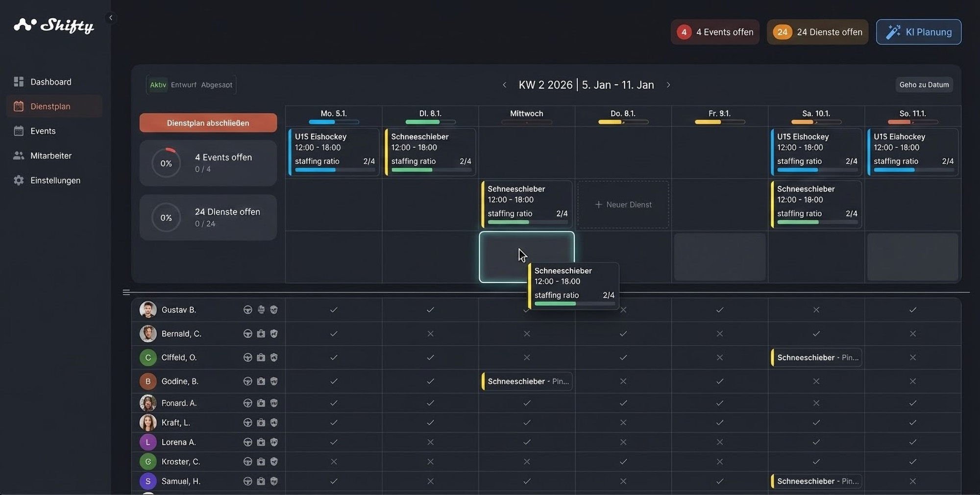Open Events in the sidebar menu
Viewport: 980px width, 495px height.
43,131
